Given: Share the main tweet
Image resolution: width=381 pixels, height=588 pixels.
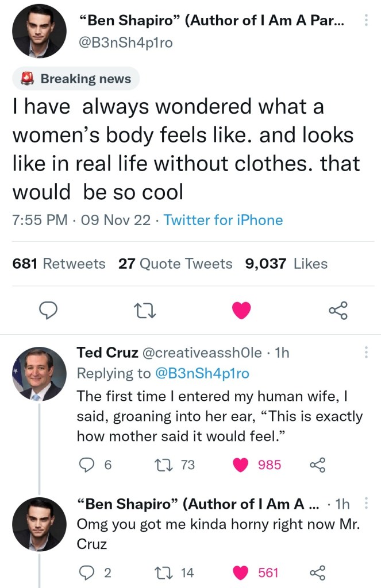Looking at the screenshot, I should point(337,311).
